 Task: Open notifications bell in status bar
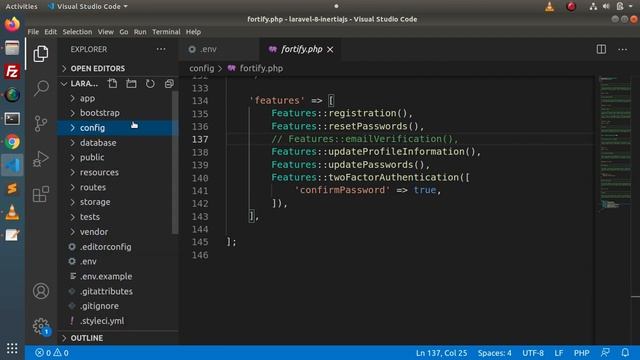click(625, 353)
